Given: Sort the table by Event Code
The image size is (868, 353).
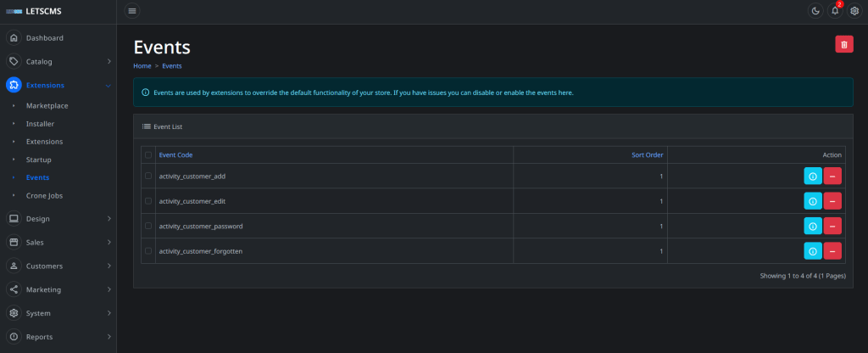Looking at the screenshot, I should pos(175,155).
